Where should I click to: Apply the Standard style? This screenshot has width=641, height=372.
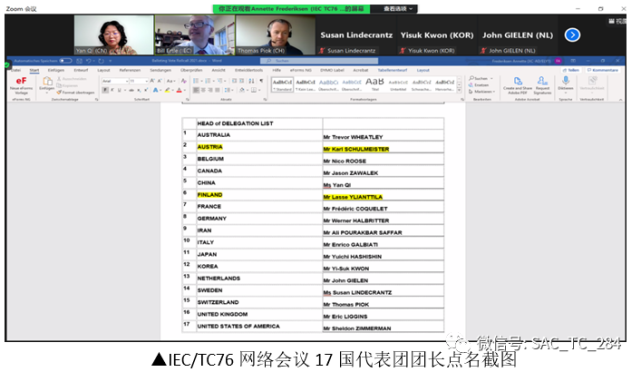[x=282, y=85]
